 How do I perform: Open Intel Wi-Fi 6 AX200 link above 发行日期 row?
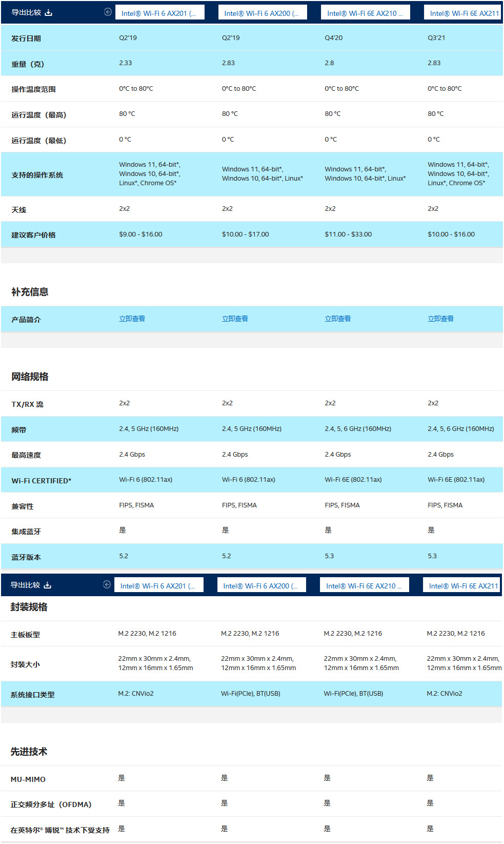tap(263, 13)
